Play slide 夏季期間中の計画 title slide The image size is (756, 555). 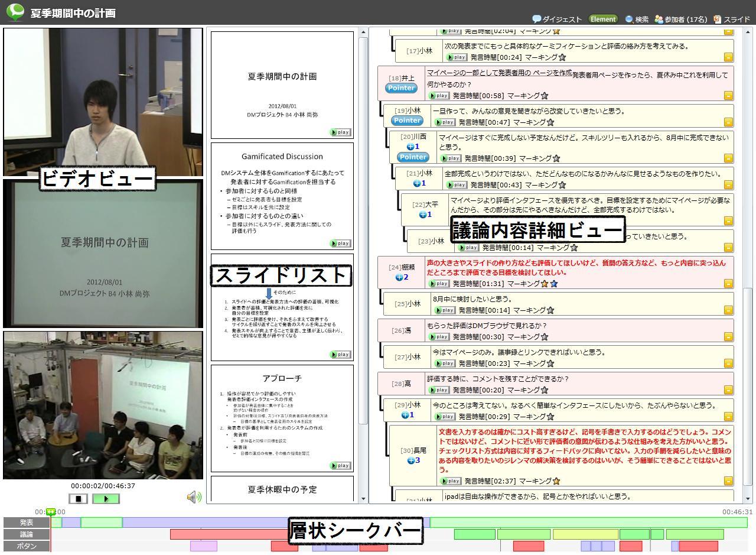click(340, 132)
